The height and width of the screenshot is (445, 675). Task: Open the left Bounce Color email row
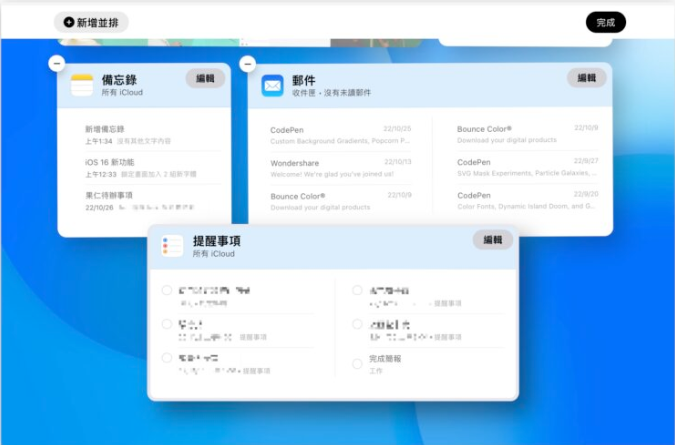point(341,201)
